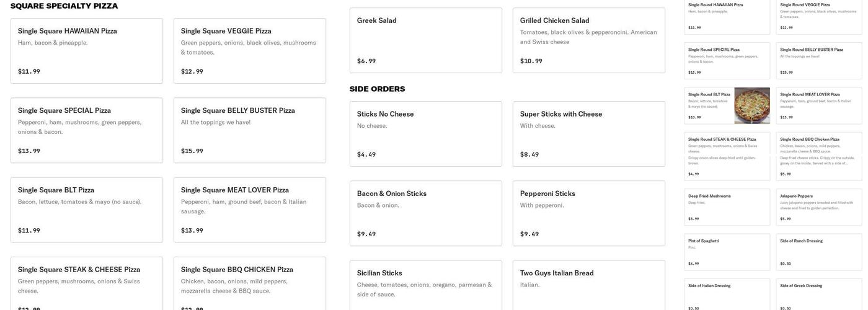Viewport: 868px width, 310px height.
Task: Open Single Square BELLY BUSTER Pizza
Action: click(249, 130)
